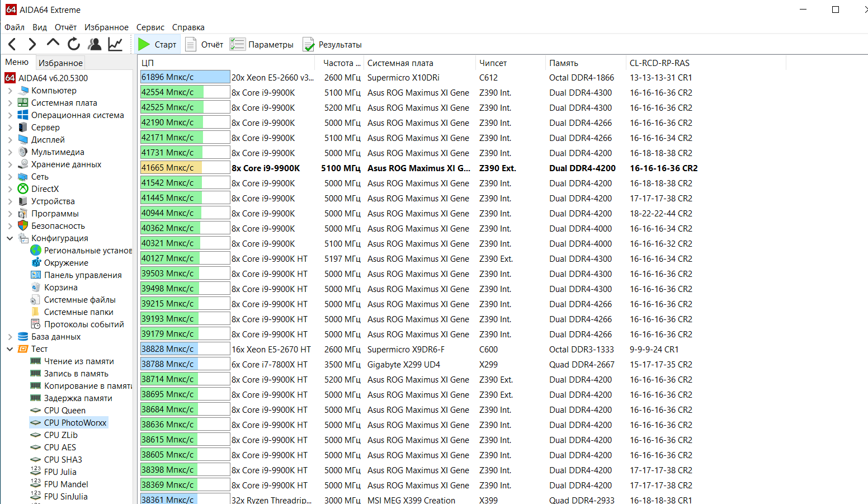868x504 pixels.
Task: Select the AIDA64 v6.20.5300 root item
Action: pos(46,78)
